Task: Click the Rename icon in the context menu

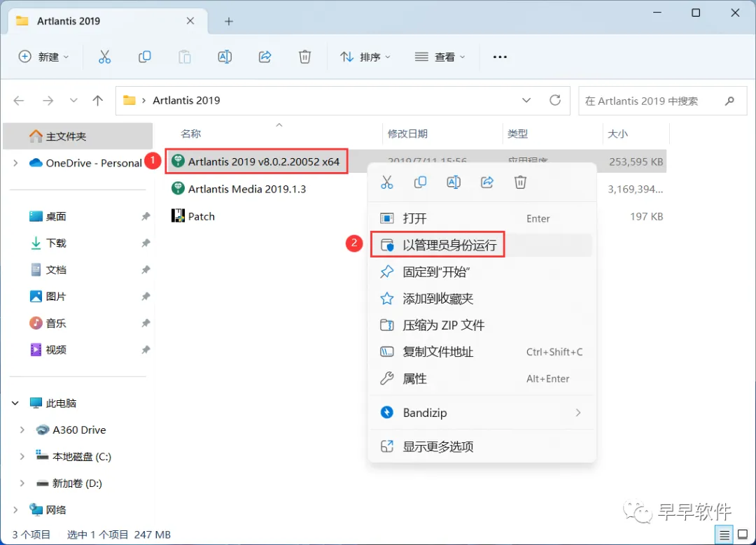Action: pos(454,182)
